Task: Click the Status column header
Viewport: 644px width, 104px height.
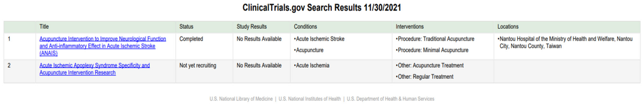Action: (186, 27)
